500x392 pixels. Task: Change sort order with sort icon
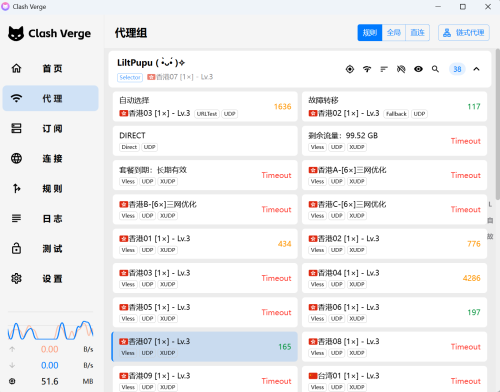pos(384,69)
